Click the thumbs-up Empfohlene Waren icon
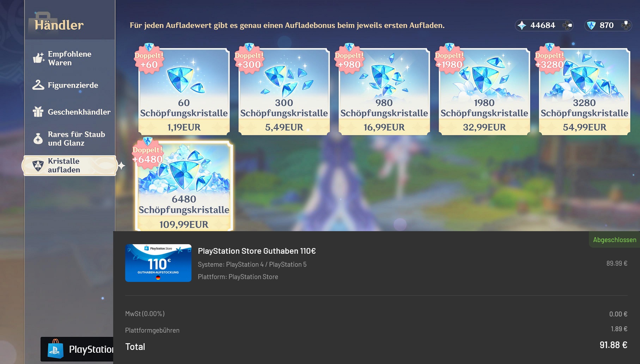The width and height of the screenshot is (640, 364). 38,58
